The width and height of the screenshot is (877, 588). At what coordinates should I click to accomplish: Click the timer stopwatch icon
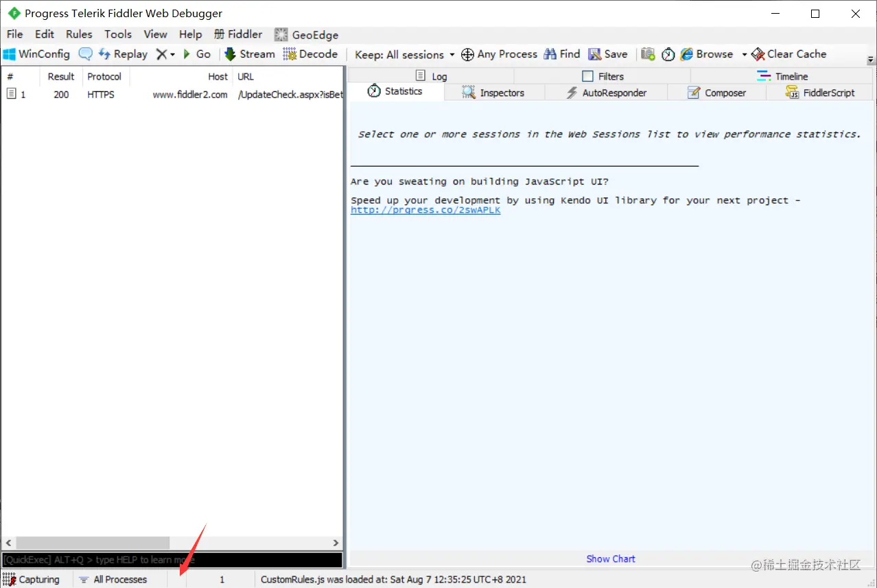[668, 54]
